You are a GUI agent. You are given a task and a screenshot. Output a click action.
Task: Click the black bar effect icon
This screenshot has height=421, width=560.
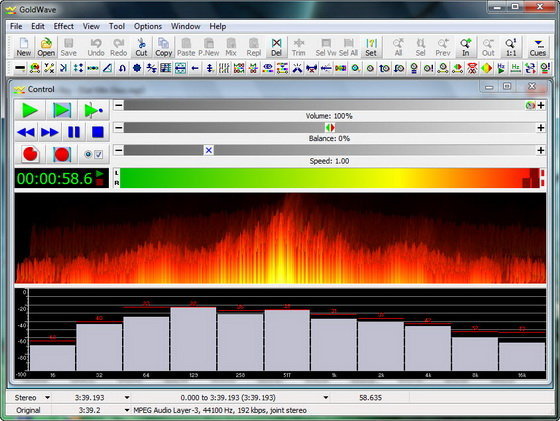coord(20,68)
